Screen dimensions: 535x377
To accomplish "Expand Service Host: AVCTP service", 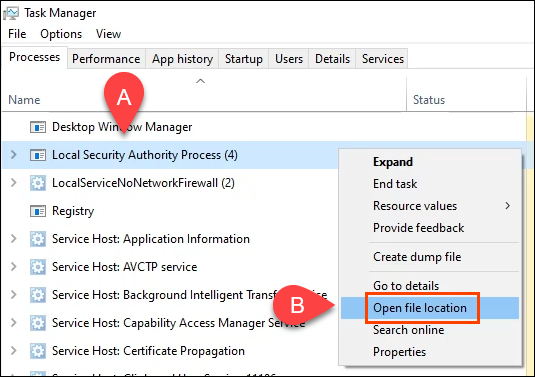I will click(14, 267).
